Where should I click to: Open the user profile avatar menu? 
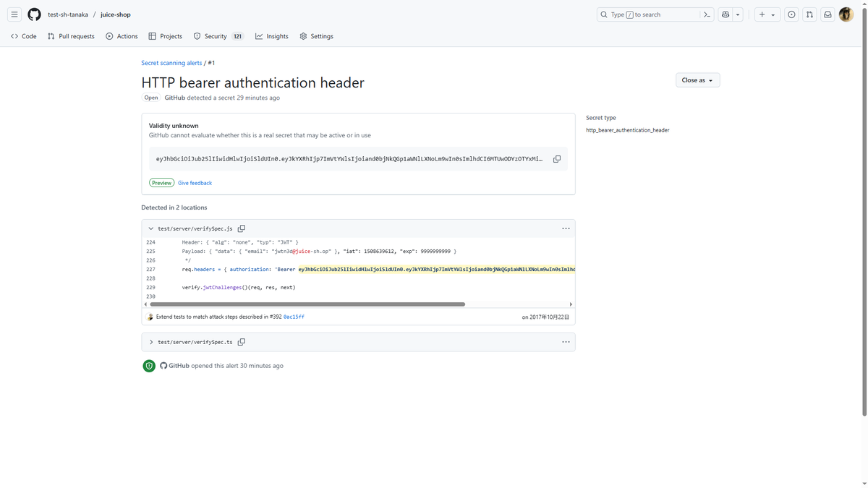(x=846, y=14)
